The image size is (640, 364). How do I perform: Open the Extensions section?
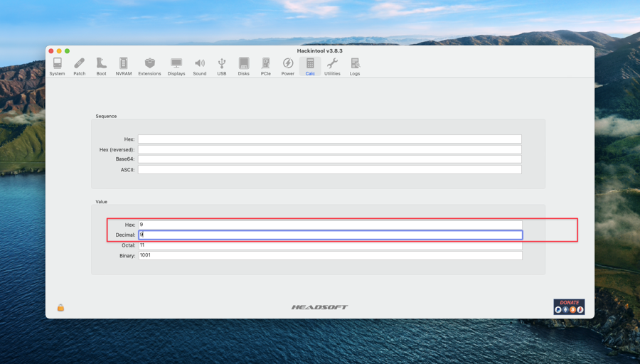(149, 66)
